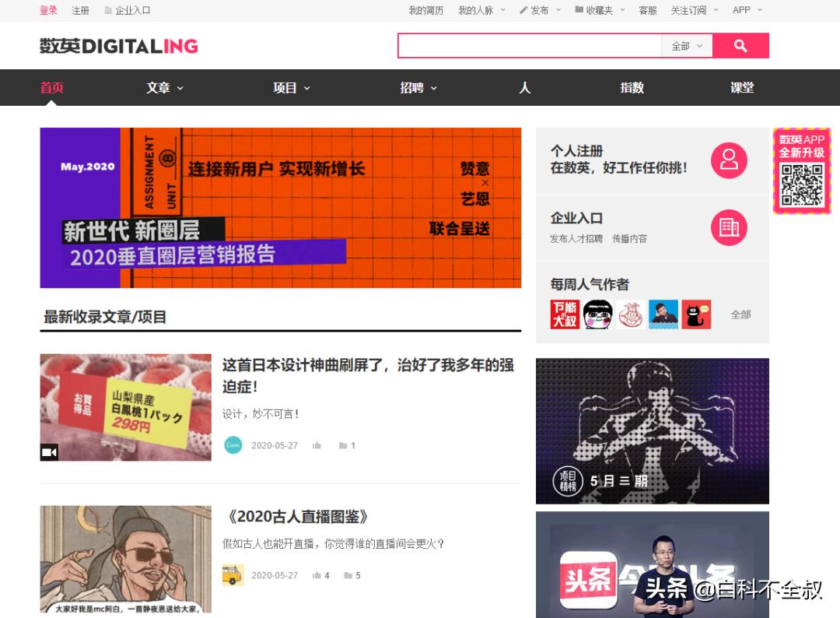The width and height of the screenshot is (840, 618).
Task: Click the 全部 link beside weekly authors
Action: [x=740, y=314]
